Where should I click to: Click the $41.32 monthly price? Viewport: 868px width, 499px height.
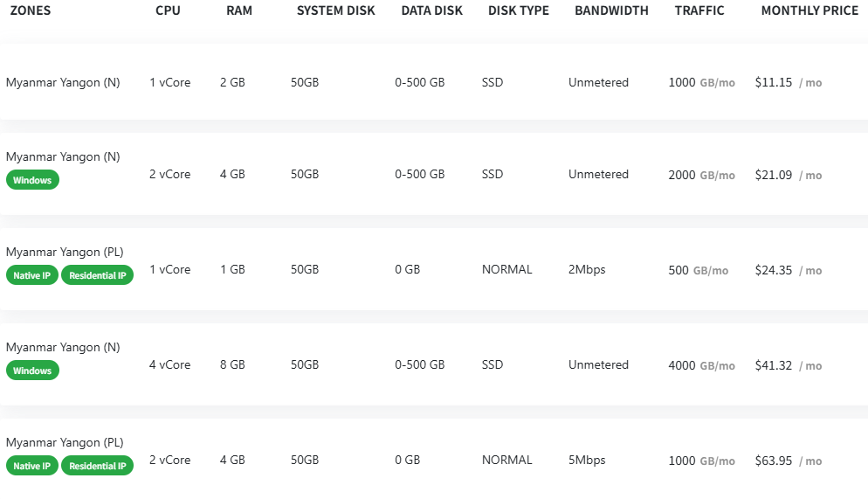coord(774,365)
